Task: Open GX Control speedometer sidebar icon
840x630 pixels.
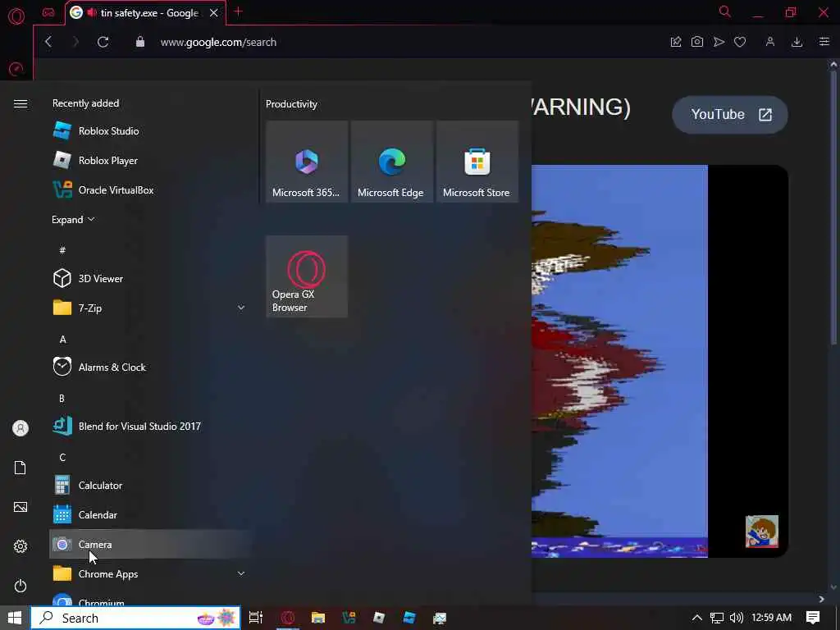Action: pyautogui.click(x=16, y=69)
